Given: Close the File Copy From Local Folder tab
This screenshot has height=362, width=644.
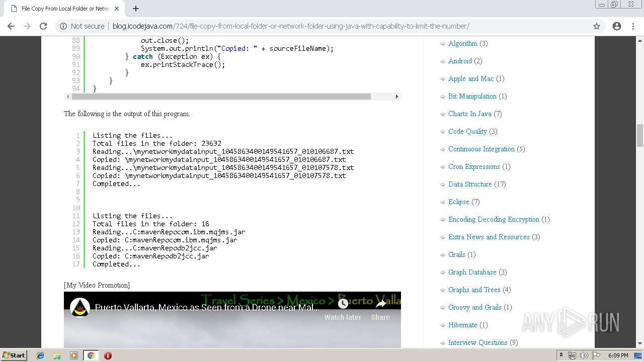Looking at the screenshot, I should (x=117, y=9).
